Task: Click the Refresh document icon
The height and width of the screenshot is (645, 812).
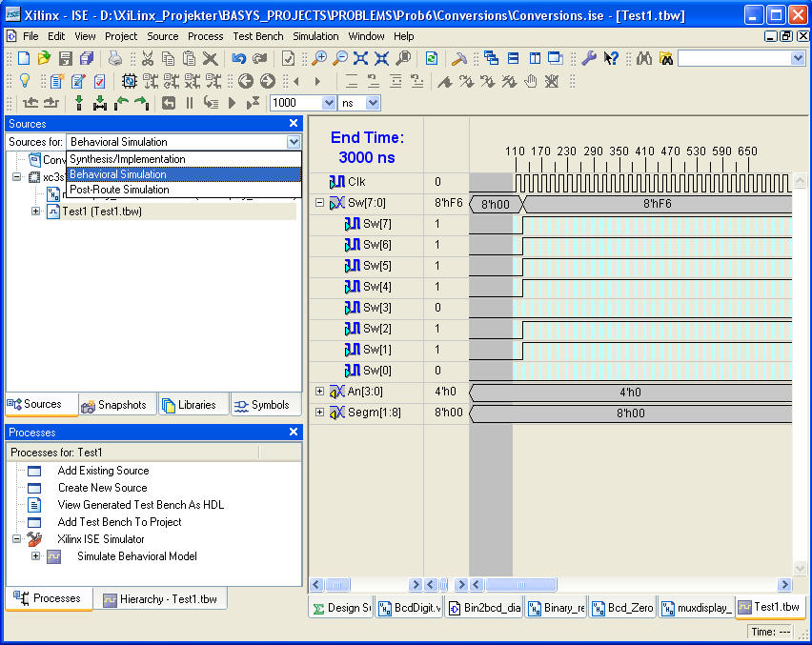Action: point(431,58)
